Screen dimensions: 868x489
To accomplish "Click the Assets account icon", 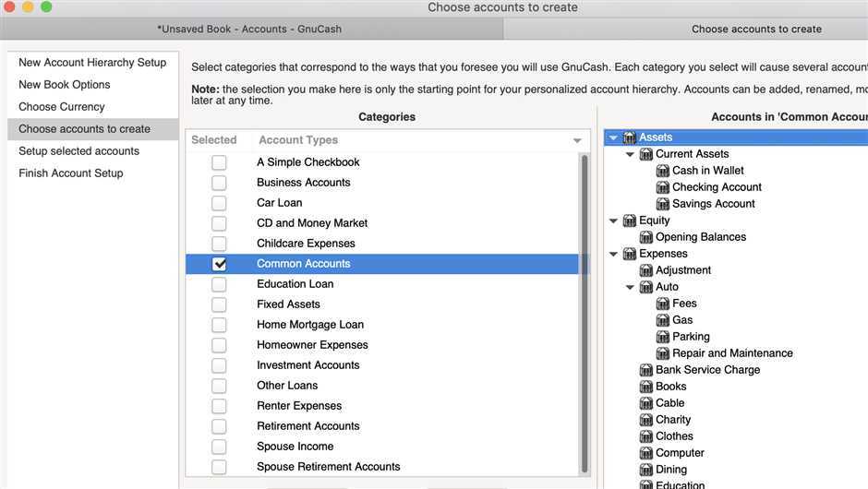I will coord(630,137).
